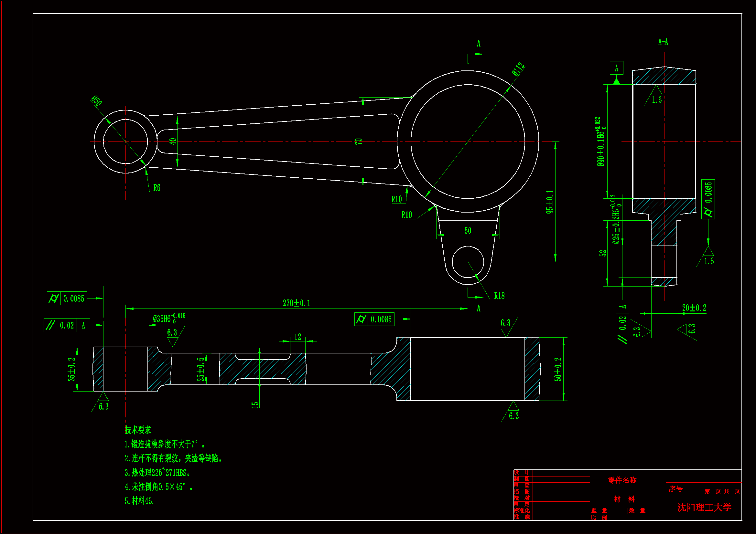Click the Ø50 diameter label on small end
756x534 pixels.
pyautogui.click(x=96, y=100)
